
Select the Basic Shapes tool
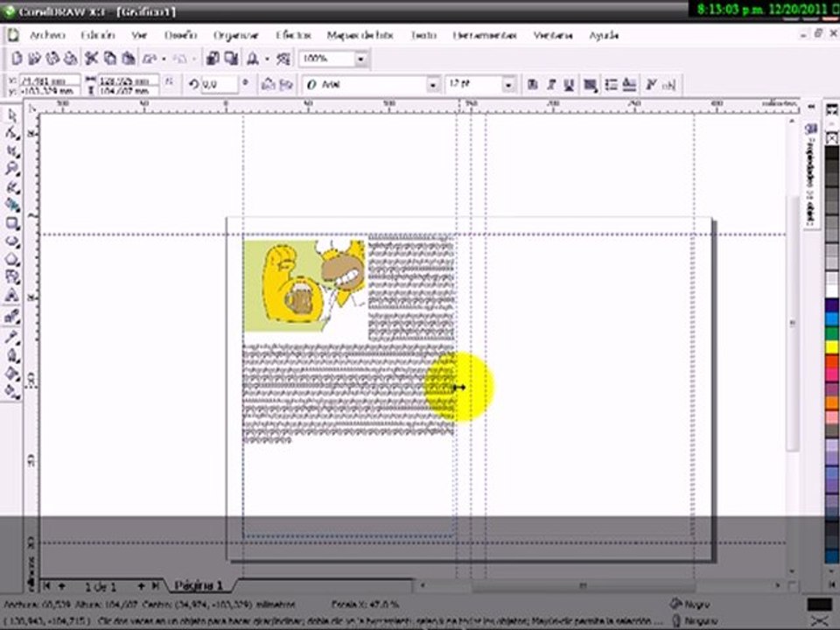(11, 277)
